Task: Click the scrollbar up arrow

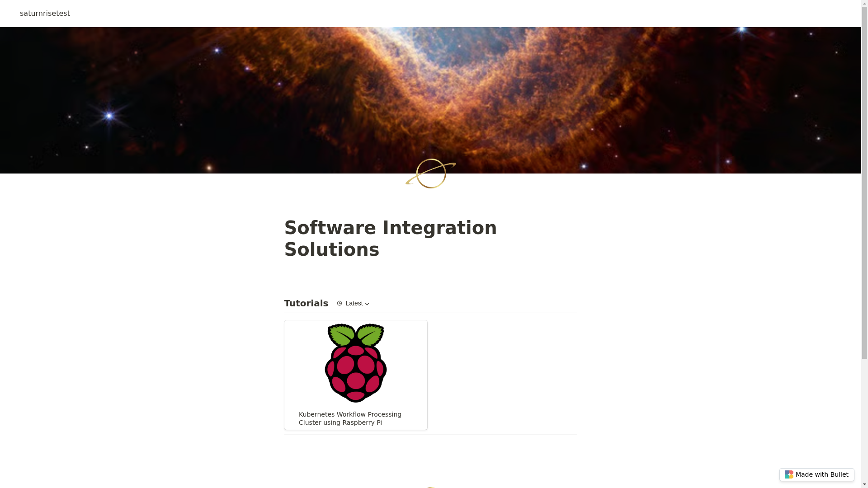Action: [x=864, y=3]
